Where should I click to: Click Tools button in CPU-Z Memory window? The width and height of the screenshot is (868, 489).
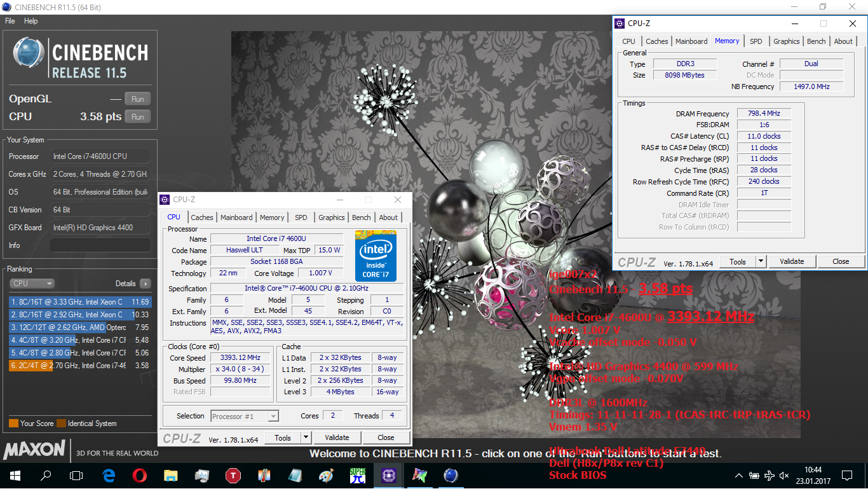point(738,261)
